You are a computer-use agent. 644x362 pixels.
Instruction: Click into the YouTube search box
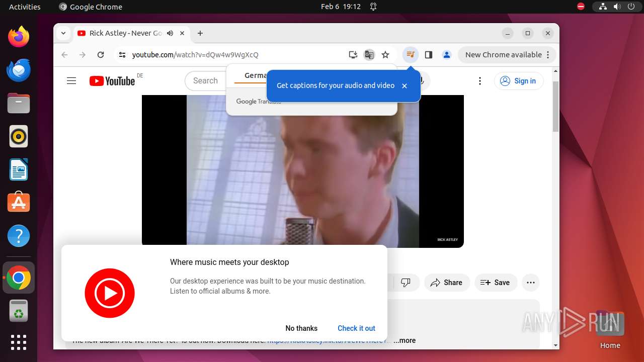click(206, 81)
